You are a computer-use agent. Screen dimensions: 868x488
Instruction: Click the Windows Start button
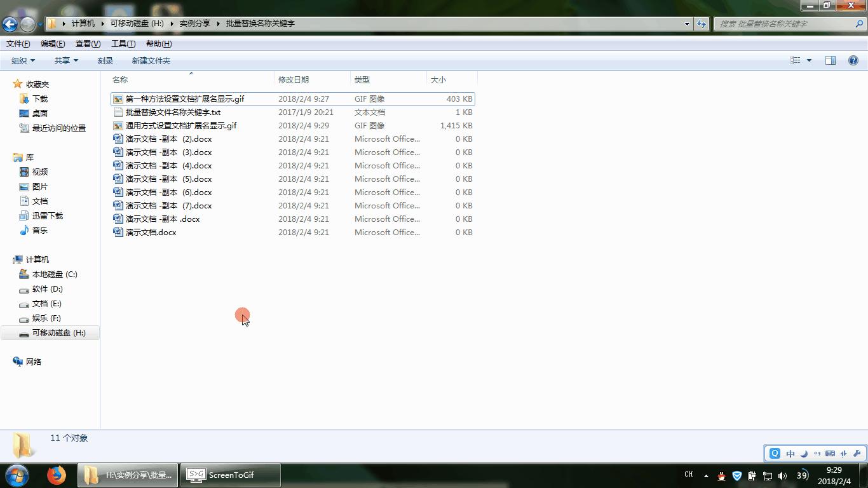[x=17, y=475]
